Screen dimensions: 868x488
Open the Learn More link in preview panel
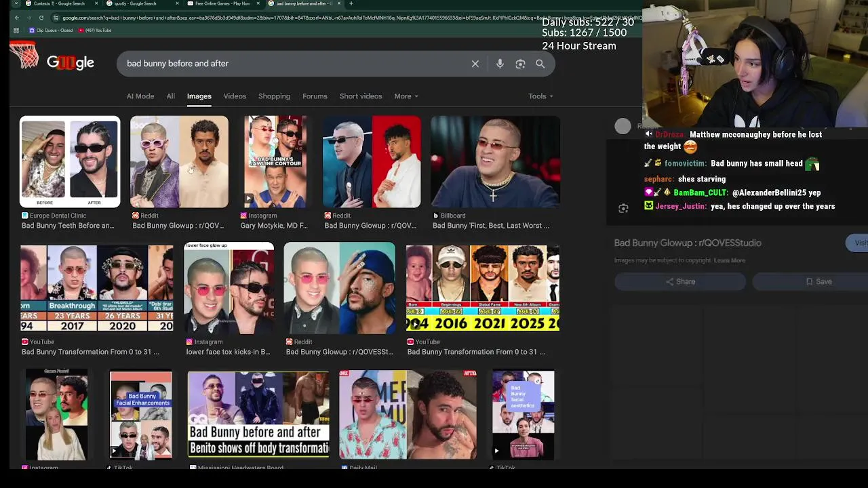click(x=730, y=260)
